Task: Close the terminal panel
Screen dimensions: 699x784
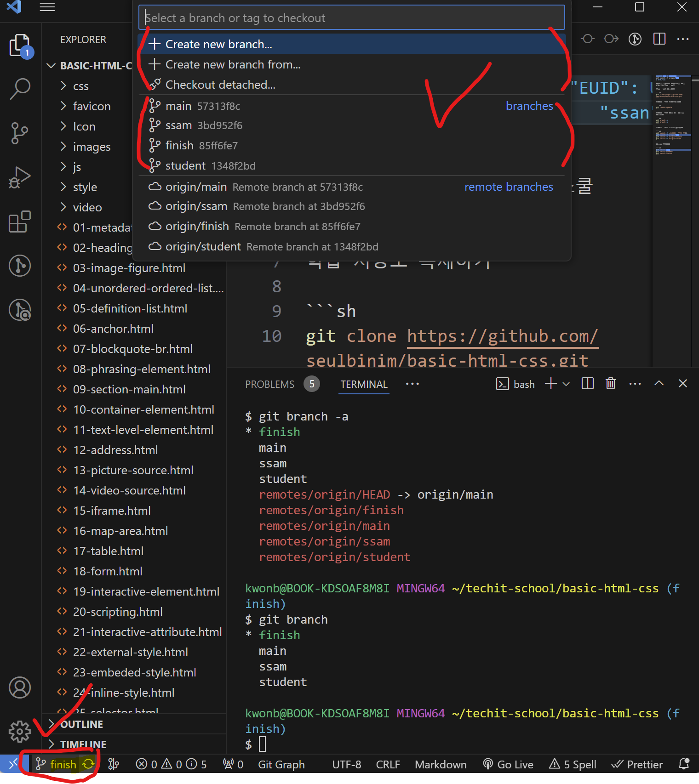Action: [683, 384]
